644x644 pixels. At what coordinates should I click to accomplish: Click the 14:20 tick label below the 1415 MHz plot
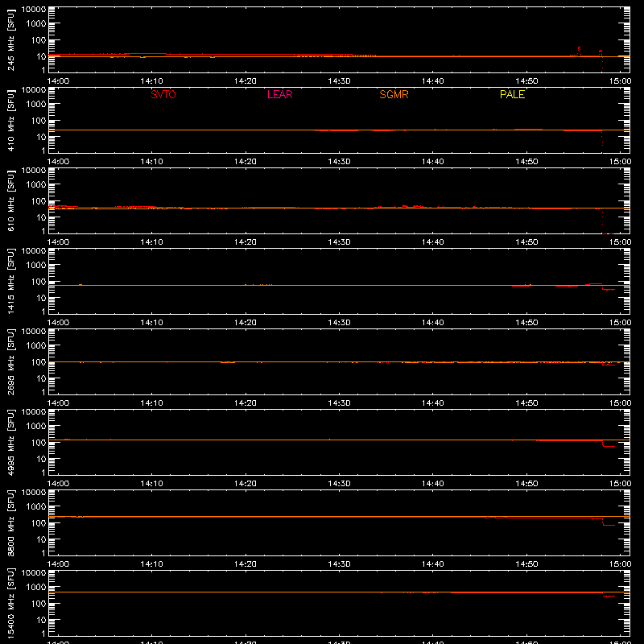(246, 323)
